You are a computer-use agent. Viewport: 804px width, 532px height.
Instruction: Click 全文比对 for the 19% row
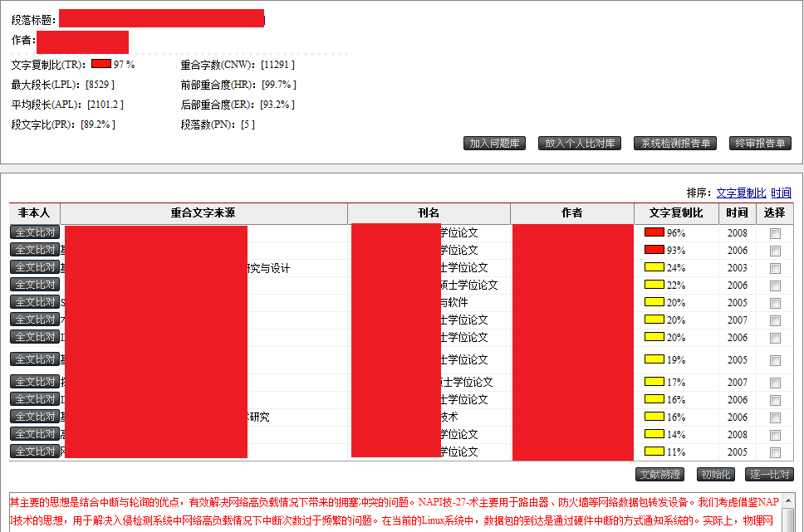pos(35,359)
